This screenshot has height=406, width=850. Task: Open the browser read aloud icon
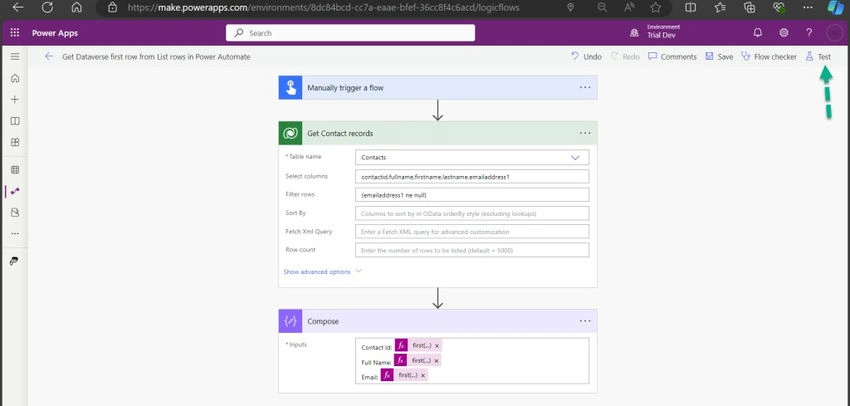pos(629,8)
